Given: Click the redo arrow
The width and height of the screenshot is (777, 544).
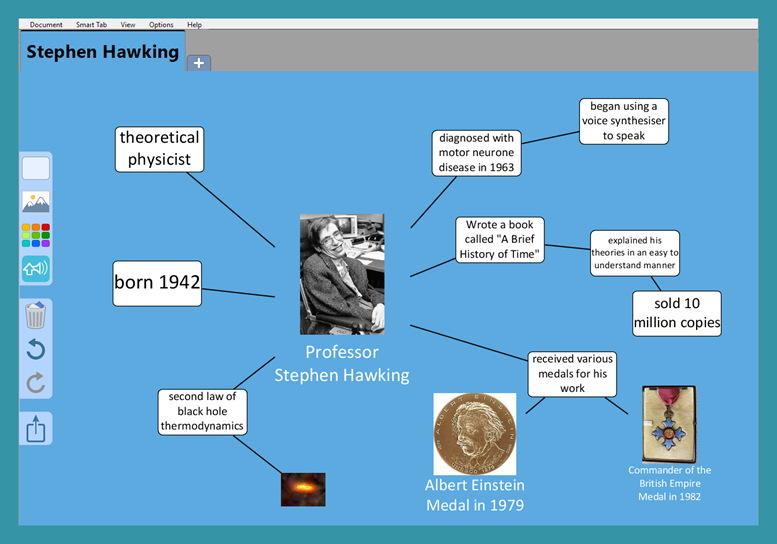Looking at the screenshot, I should point(35,383).
